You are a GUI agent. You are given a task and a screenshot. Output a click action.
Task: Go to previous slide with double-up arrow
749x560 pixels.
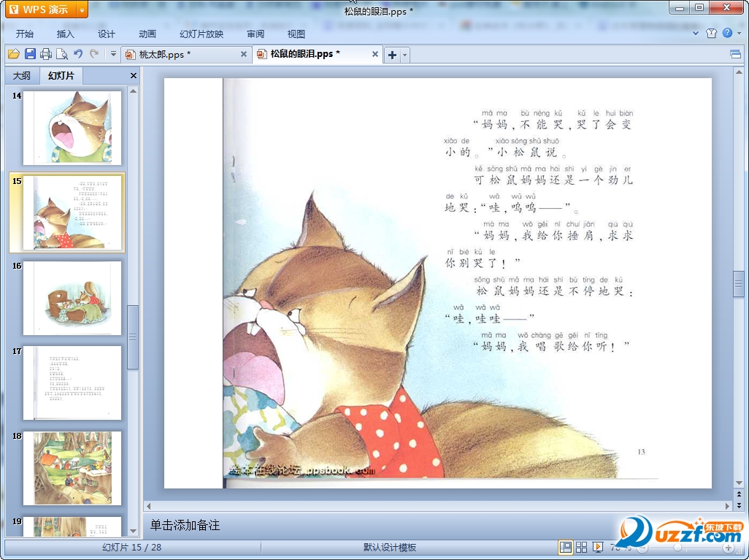click(x=739, y=494)
